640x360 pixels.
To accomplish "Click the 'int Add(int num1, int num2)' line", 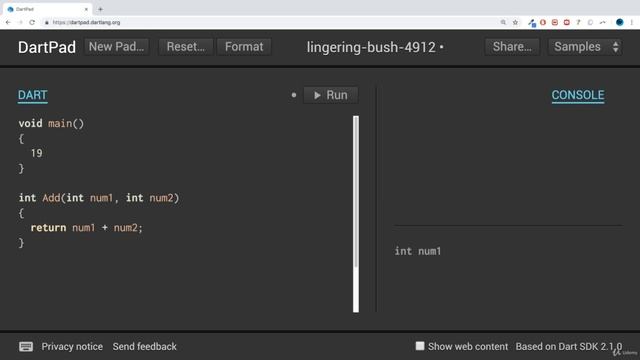I will [x=99, y=198].
